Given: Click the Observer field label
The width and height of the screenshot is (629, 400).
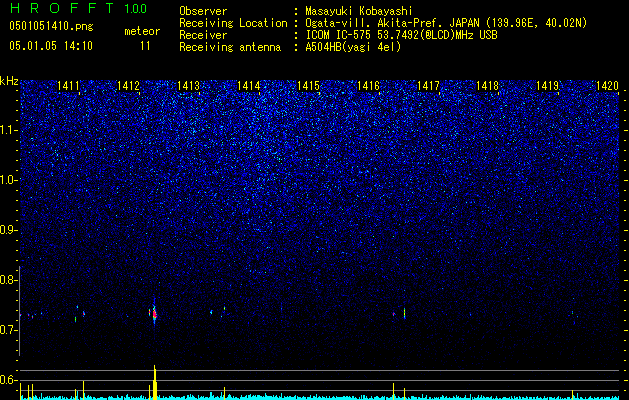Looking at the screenshot, I should pos(203,11).
